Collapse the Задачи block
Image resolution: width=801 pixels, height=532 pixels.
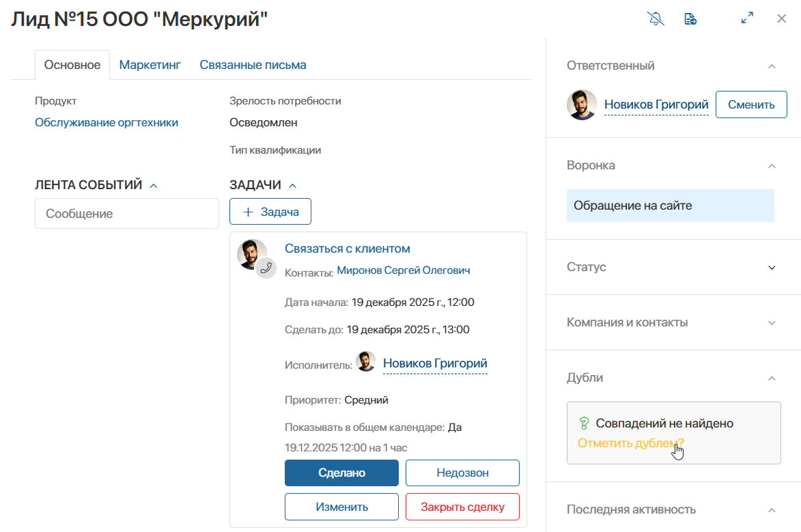click(292, 186)
